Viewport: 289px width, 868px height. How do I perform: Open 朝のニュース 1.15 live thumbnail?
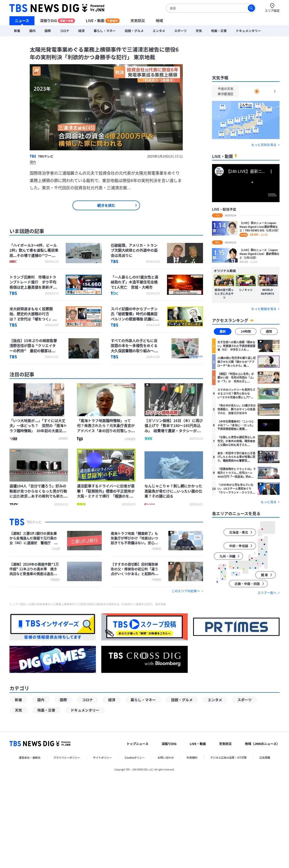[x=225, y=255]
